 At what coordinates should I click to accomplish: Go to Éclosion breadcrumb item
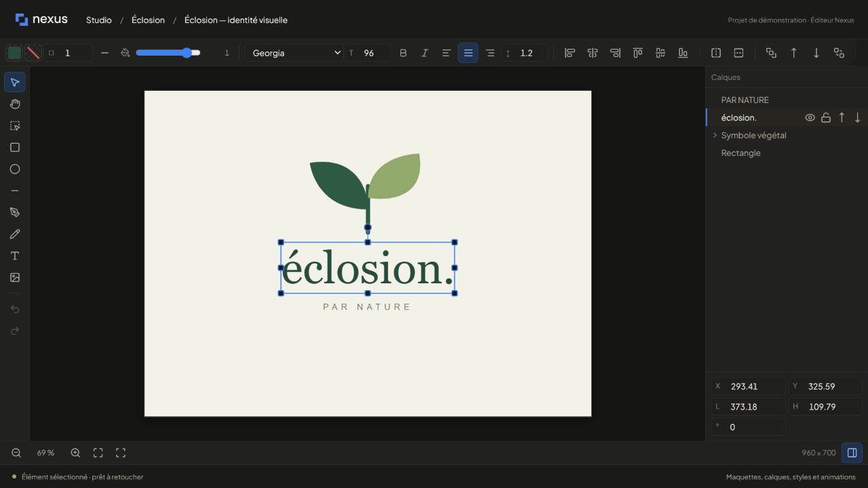tap(149, 20)
